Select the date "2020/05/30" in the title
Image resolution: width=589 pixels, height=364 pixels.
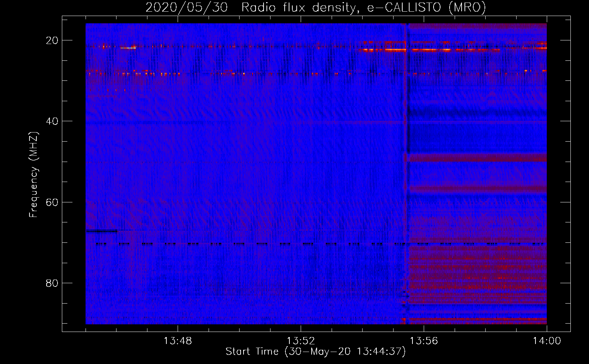click(x=187, y=8)
